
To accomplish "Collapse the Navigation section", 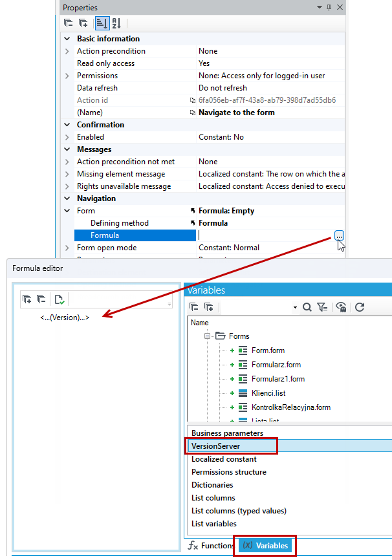I will coord(67,199).
